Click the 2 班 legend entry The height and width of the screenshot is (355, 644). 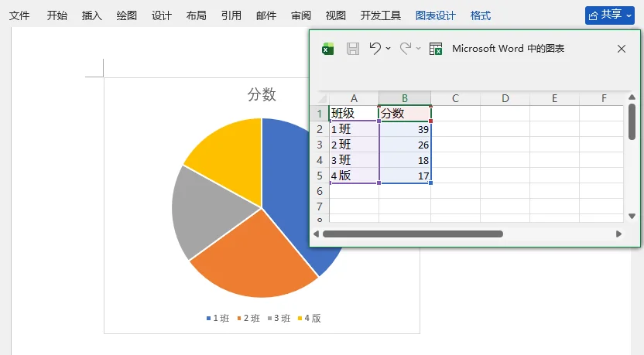click(248, 318)
